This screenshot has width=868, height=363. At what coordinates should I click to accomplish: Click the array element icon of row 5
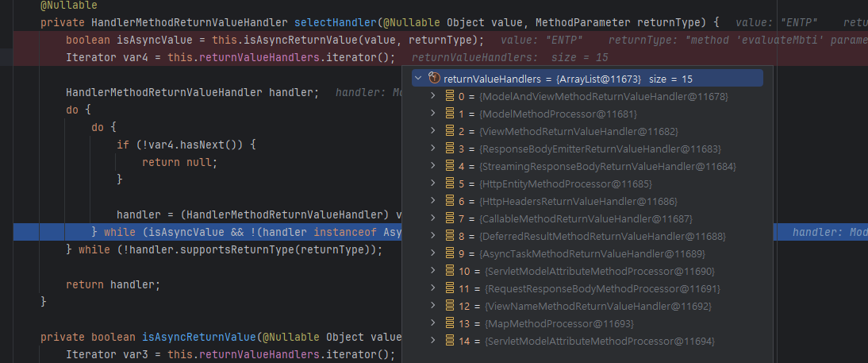coord(450,183)
